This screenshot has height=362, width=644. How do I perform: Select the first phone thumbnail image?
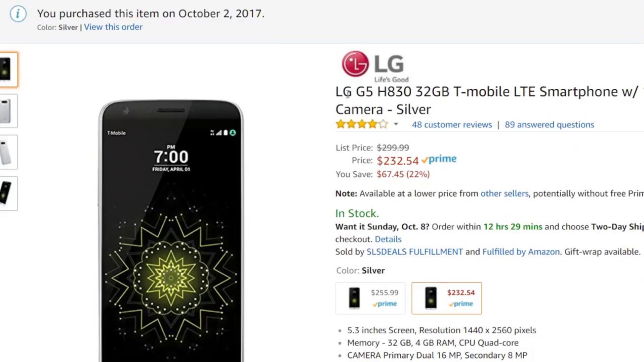[x=8, y=69]
